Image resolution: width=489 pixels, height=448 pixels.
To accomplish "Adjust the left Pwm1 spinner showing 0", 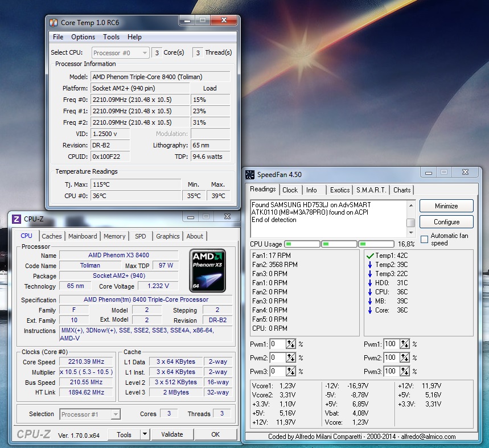I will [x=291, y=344].
